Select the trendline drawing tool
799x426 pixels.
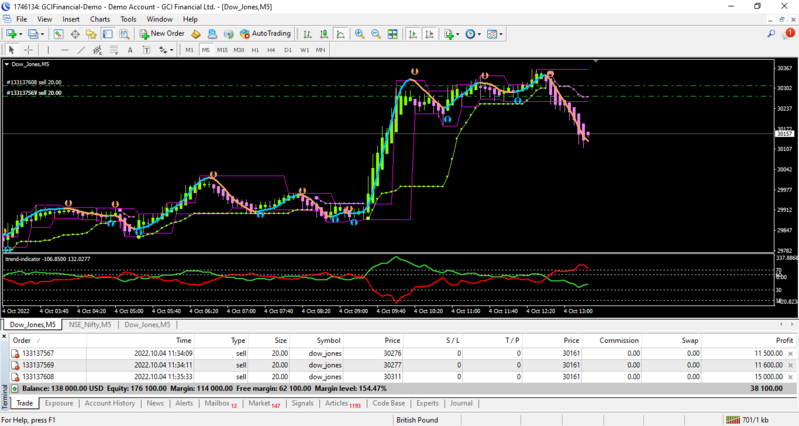(83, 49)
